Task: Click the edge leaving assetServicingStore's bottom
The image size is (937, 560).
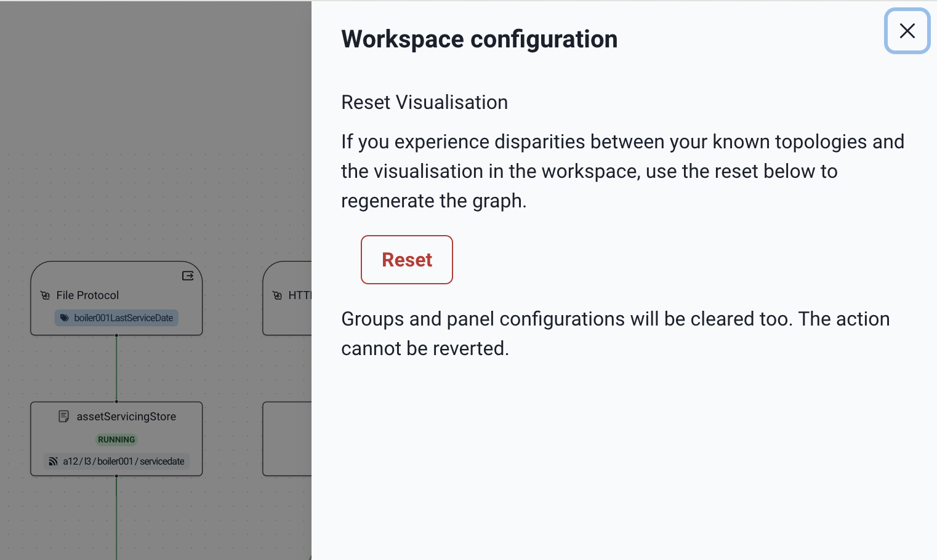Action: point(116,517)
